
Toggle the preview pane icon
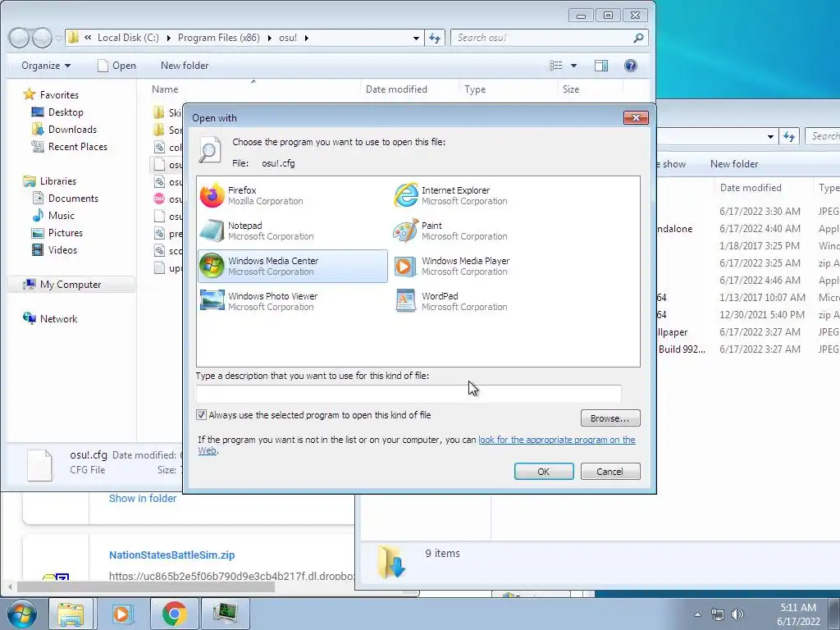coord(601,66)
